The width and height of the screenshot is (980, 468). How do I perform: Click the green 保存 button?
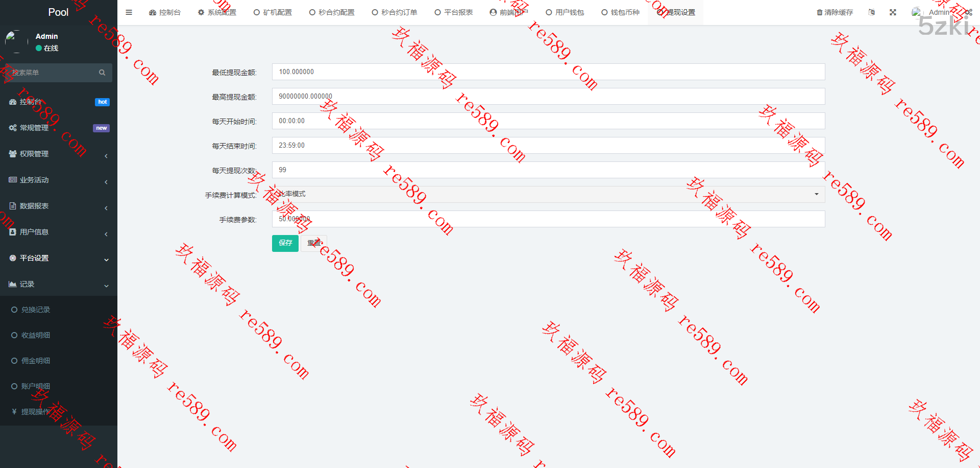pyautogui.click(x=285, y=243)
